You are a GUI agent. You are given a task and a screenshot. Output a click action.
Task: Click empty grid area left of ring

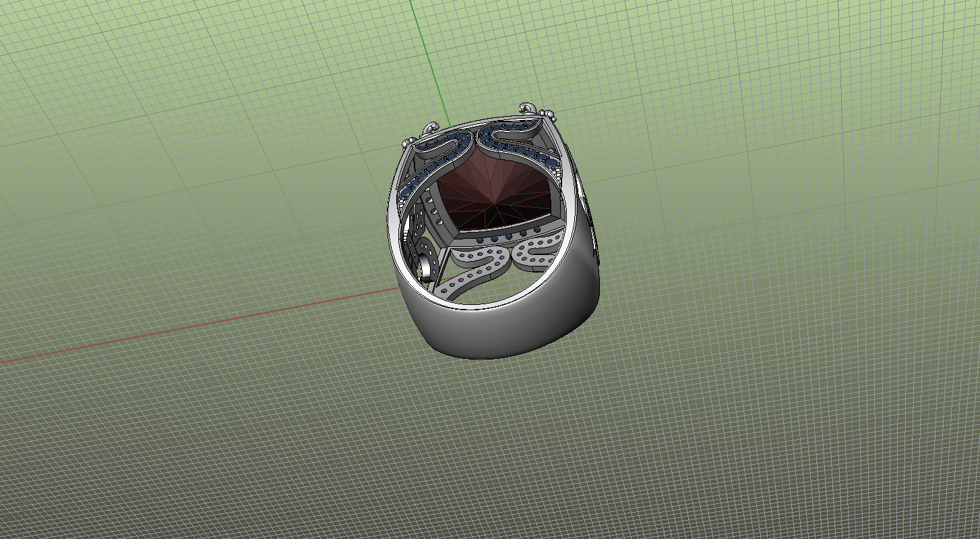[202, 202]
